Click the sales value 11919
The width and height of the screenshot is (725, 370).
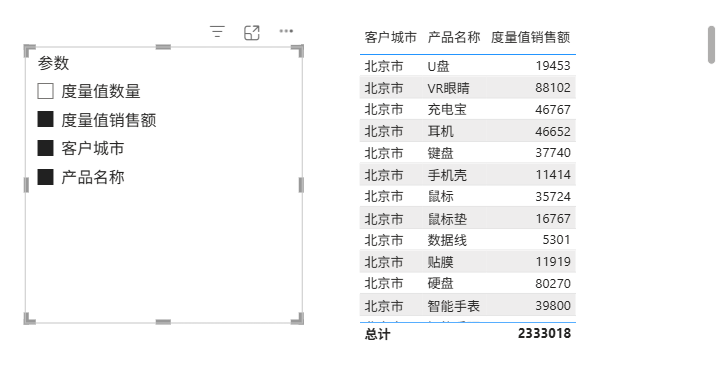pyautogui.click(x=553, y=262)
